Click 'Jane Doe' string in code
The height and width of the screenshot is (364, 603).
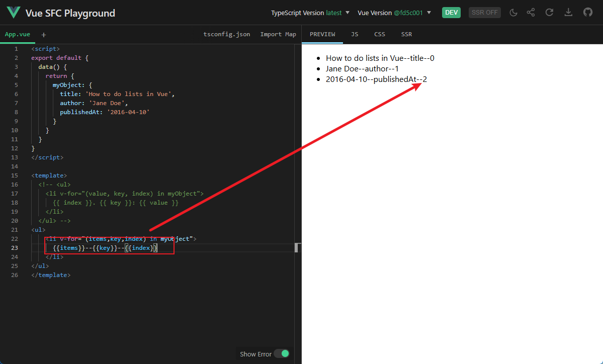tap(107, 103)
